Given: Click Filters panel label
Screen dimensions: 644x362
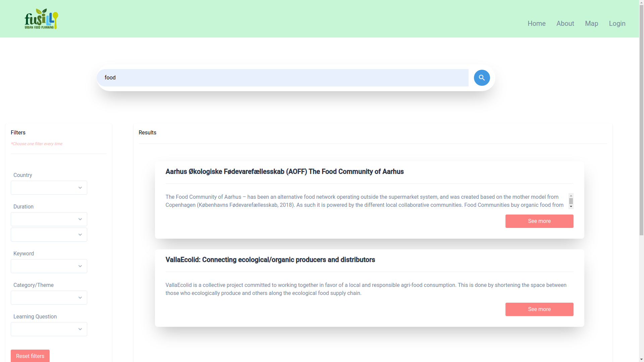Looking at the screenshot, I should click(18, 132).
